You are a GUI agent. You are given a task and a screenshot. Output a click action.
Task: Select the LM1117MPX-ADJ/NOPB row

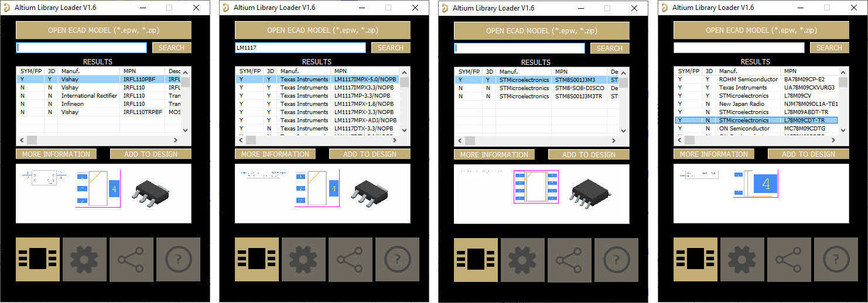tap(318, 120)
